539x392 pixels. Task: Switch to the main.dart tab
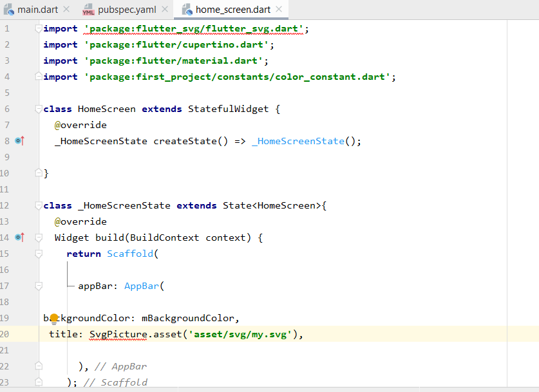(x=39, y=9)
